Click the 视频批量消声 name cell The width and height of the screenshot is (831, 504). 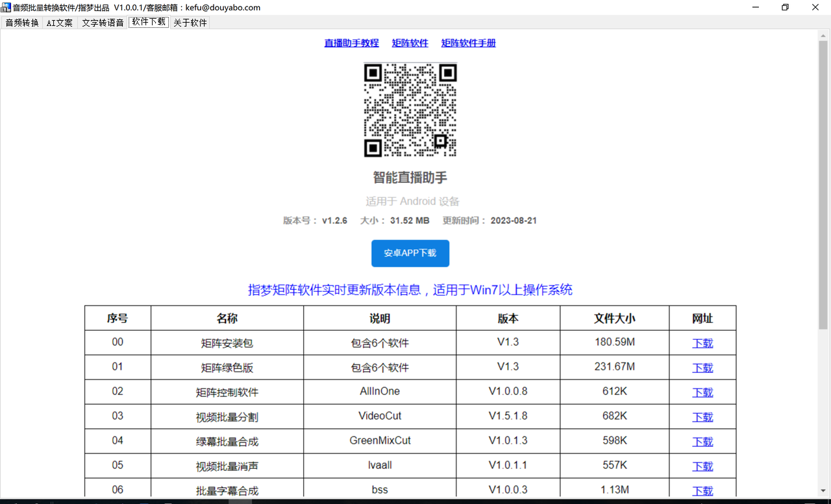227,466
